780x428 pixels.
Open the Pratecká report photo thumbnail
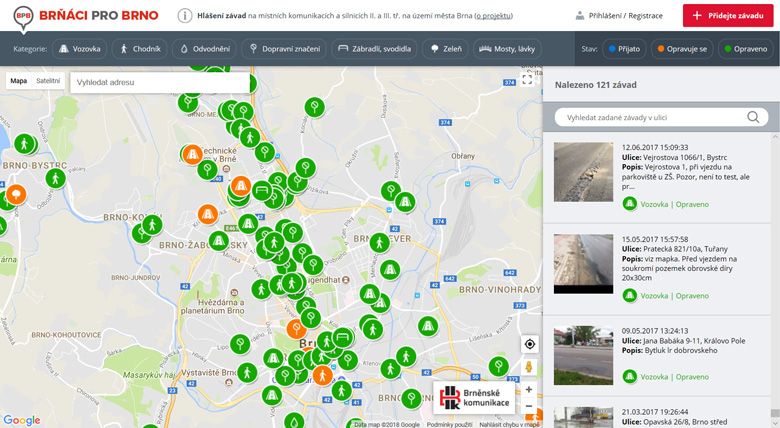pyautogui.click(x=584, y=264)
